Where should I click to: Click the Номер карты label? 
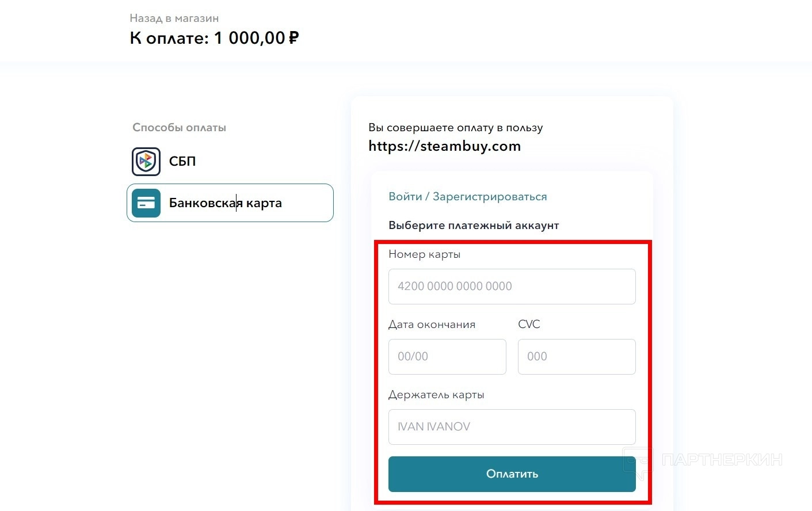424,254
